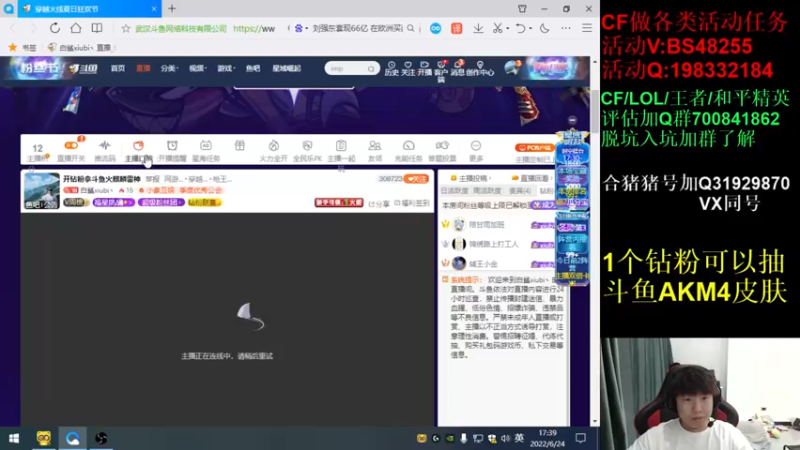This screenshot has height=450, width=800.
Task: Open 充能任务 gauge icon
Action: pos(408,151)
